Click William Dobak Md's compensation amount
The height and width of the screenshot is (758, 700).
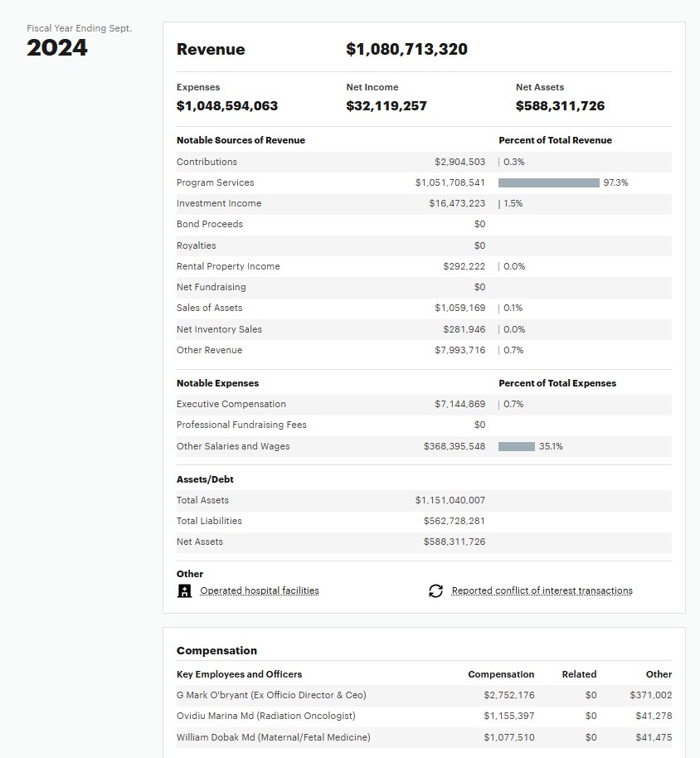tap(508, 737)
